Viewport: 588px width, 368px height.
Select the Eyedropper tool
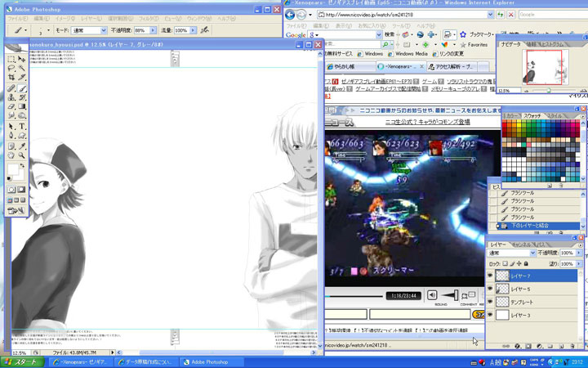tap(22, 146)
